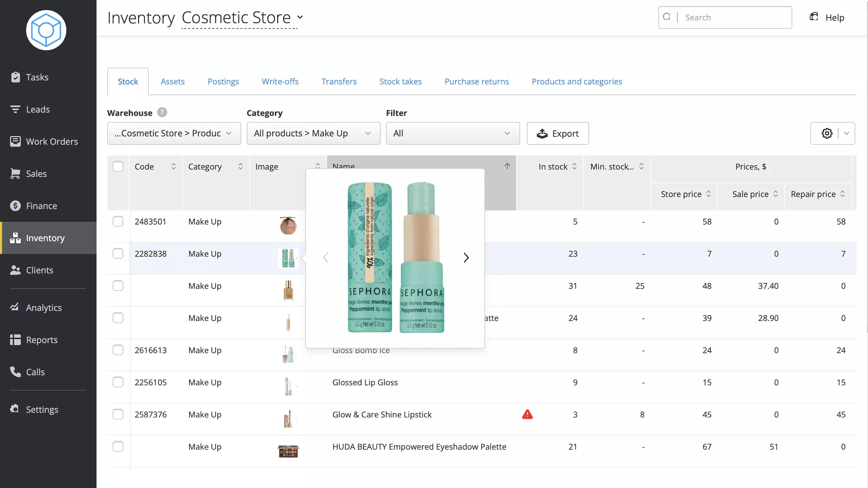This screenshot has height=488, width=868.
Task: Open the Warehouse dropdown
Action: pos(174,133)
